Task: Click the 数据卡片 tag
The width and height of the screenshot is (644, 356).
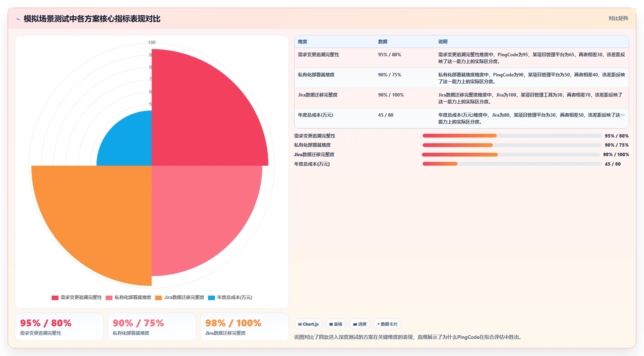Action: click(387, 324)
